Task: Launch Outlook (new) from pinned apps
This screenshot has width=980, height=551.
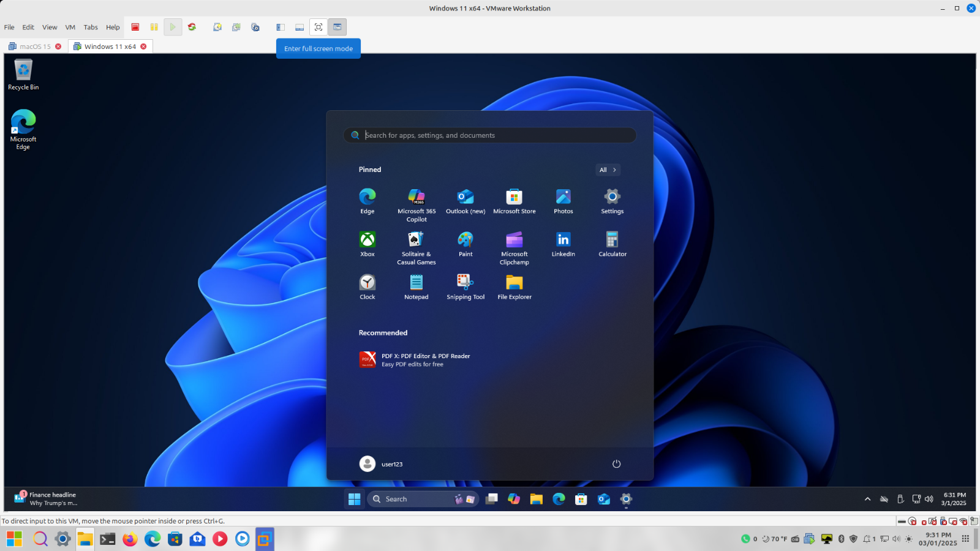Action: tap(466, 201)
